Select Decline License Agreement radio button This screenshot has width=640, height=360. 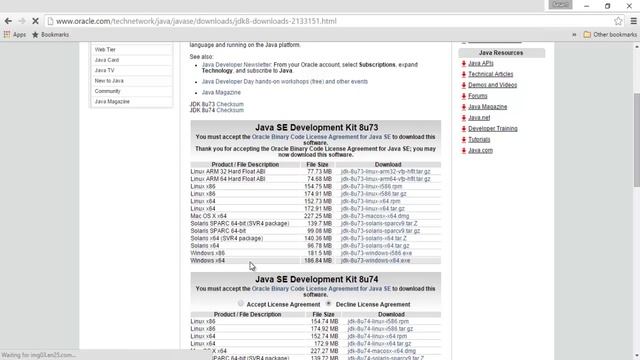pyautogui.click(x=329, y=304)
